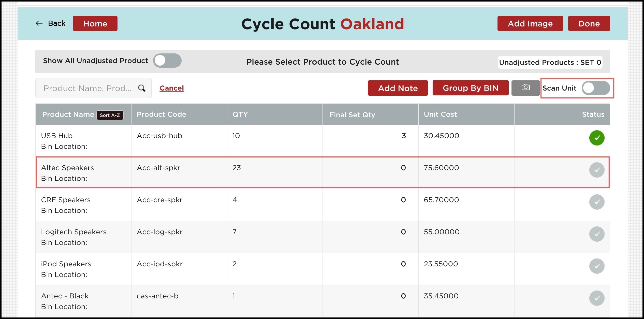644x319 pixels.
Task: Sort products using Sort A-Z button
Action: (x=110, y=115)
